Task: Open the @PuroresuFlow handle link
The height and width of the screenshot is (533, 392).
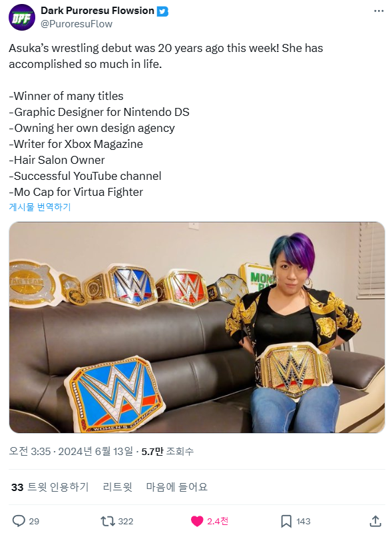Action: (x=77, y=24)
